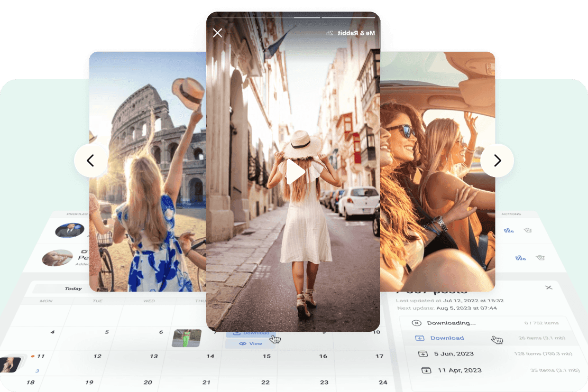Dismiss the posts download panel

(x=549, y=287)
